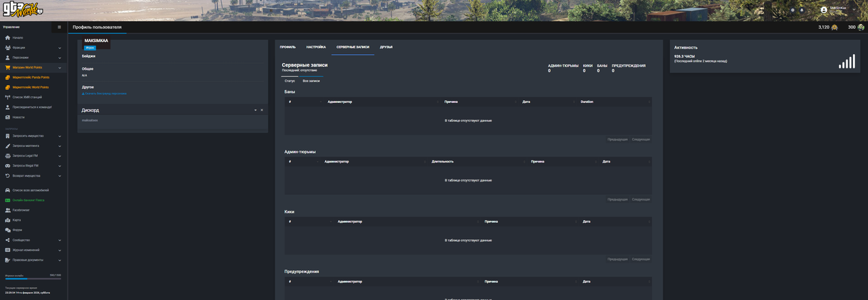Collapse Магазин World Points submenu chevron
The image size is (868, 300).
click(60, 68)
